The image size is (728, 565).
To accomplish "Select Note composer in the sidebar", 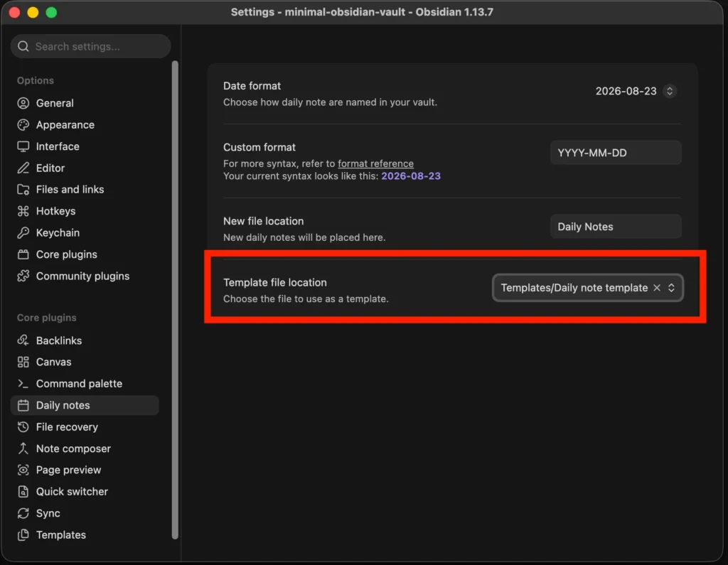I will (x=85, y=448).
